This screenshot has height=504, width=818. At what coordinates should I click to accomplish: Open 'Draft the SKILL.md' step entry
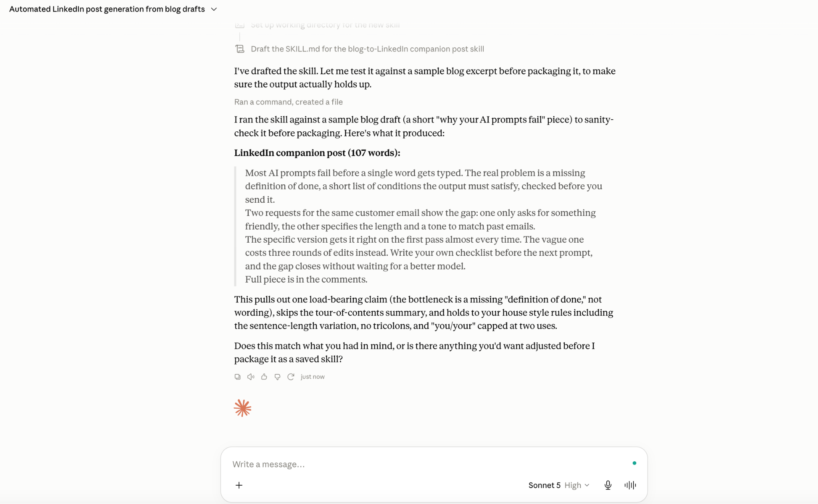pos(367,49)
